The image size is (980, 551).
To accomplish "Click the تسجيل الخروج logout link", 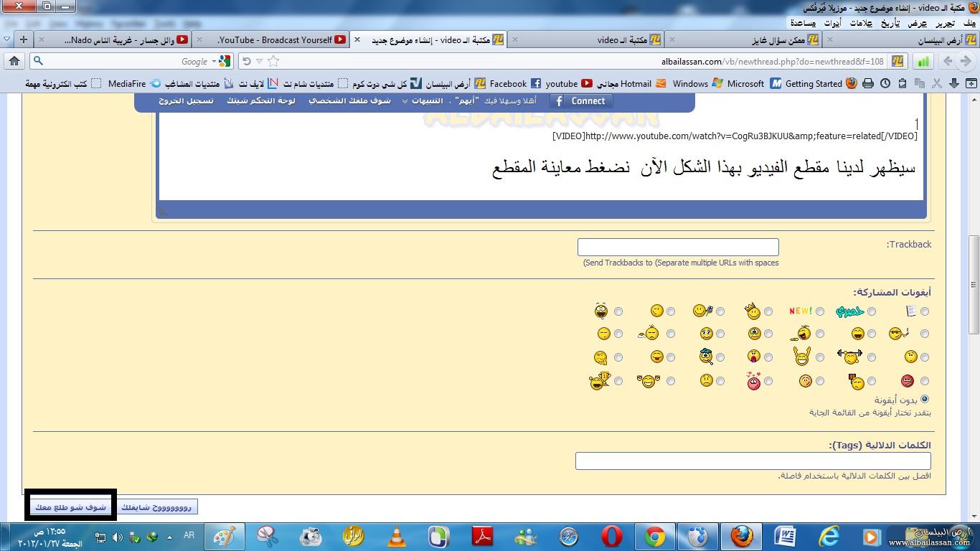I will click(186, 101).
